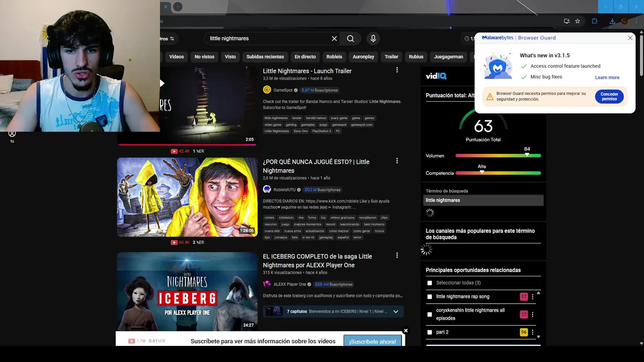The image size is (644, 362).
Task: Open options menu for ¿POR QUÉ NUNCA JUGUÉ ESTO? video
Action: pos(397,161)
